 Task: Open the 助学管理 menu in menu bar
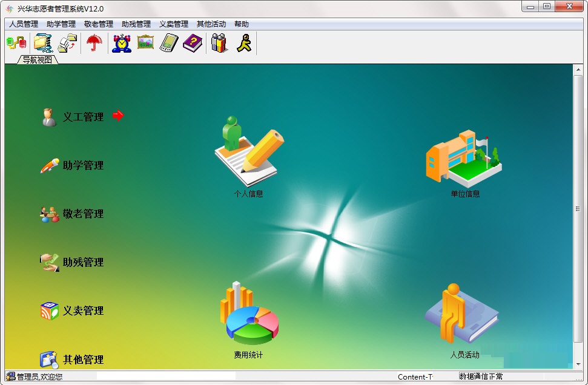tap(61, 24)
